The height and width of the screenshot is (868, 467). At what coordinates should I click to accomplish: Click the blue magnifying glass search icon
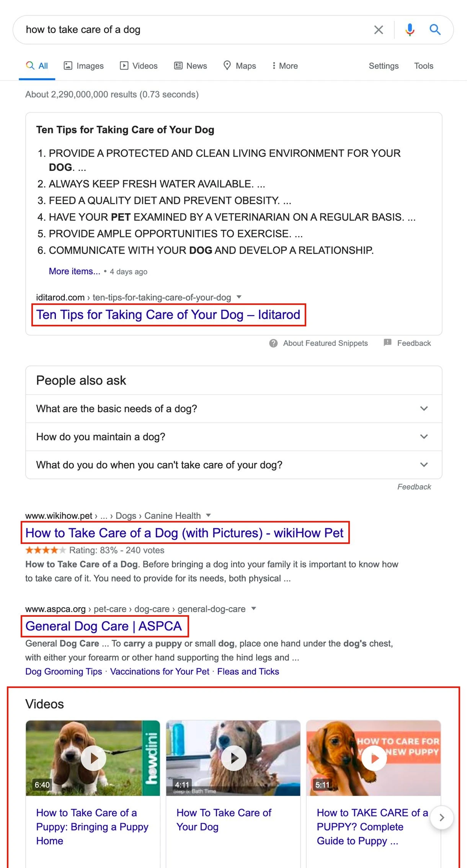click(x=435, y=30)
